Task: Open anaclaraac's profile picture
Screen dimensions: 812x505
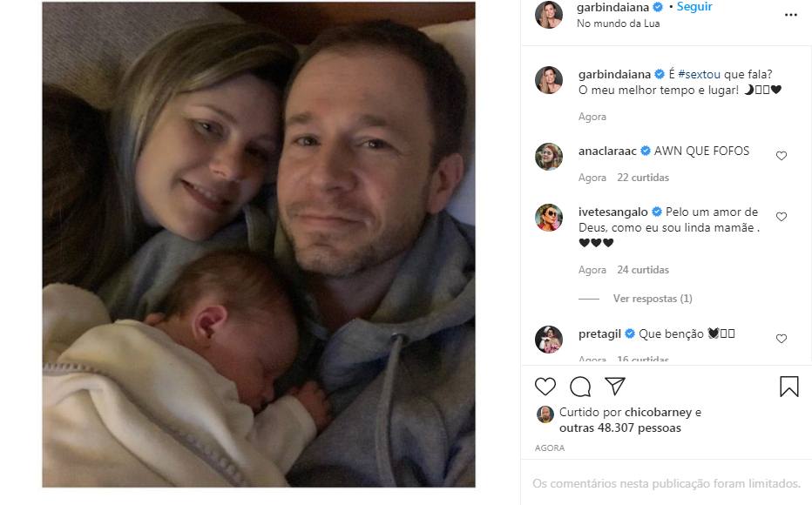Action: [549, 157]
